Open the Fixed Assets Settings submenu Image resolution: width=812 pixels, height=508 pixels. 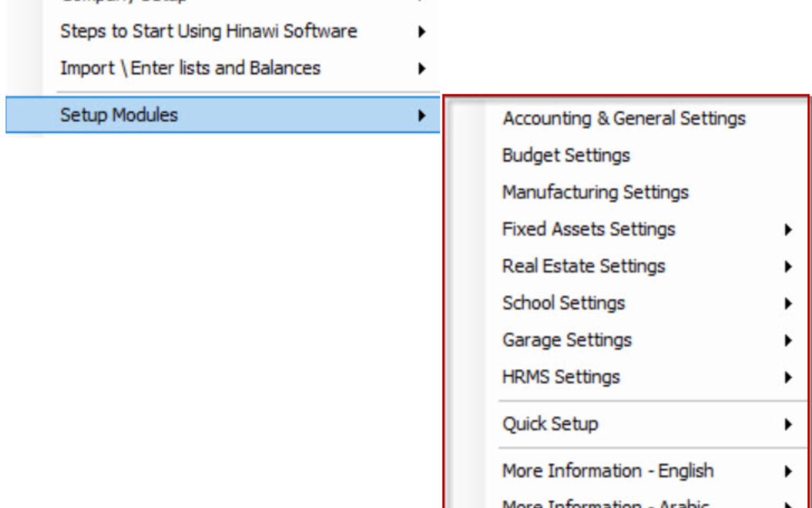627,229
